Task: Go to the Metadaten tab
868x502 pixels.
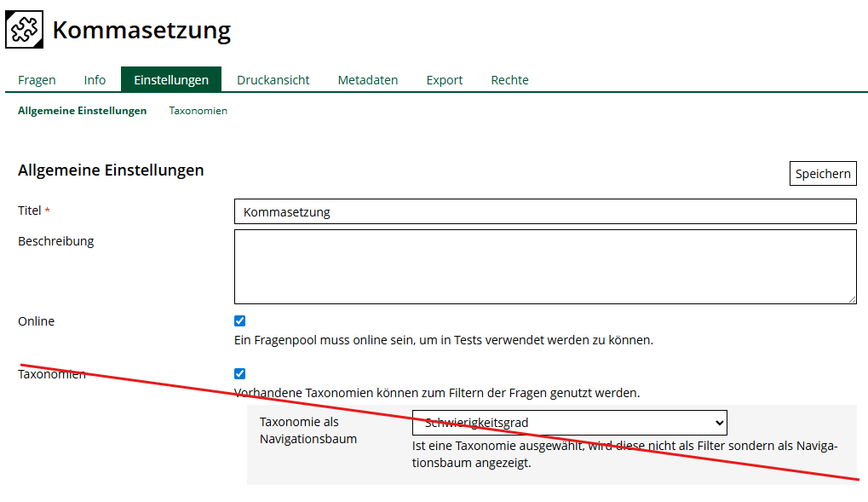Action: click(x=368, y=80)
